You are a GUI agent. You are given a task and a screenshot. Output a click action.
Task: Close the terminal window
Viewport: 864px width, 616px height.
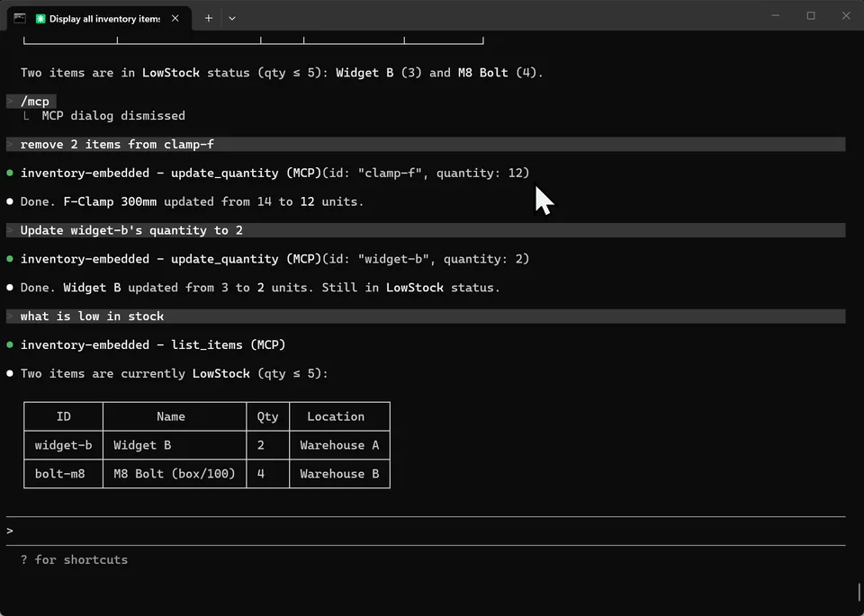point(846,16)
